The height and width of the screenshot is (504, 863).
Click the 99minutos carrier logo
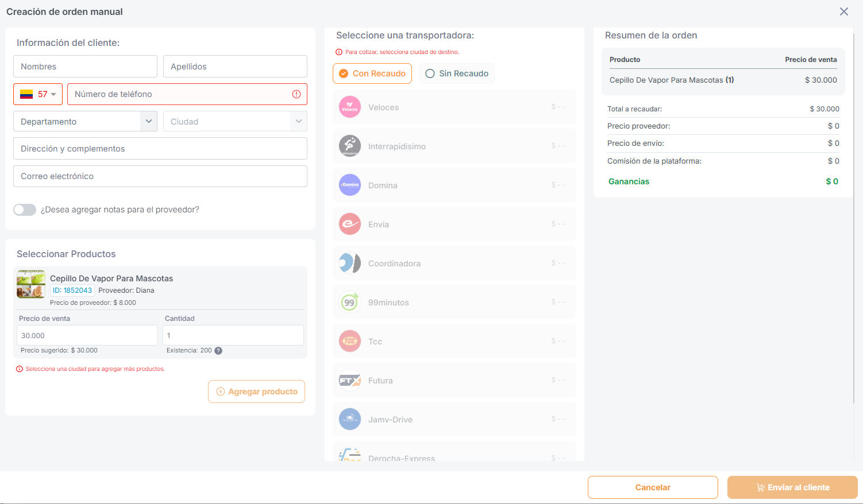tap(349, 303)
